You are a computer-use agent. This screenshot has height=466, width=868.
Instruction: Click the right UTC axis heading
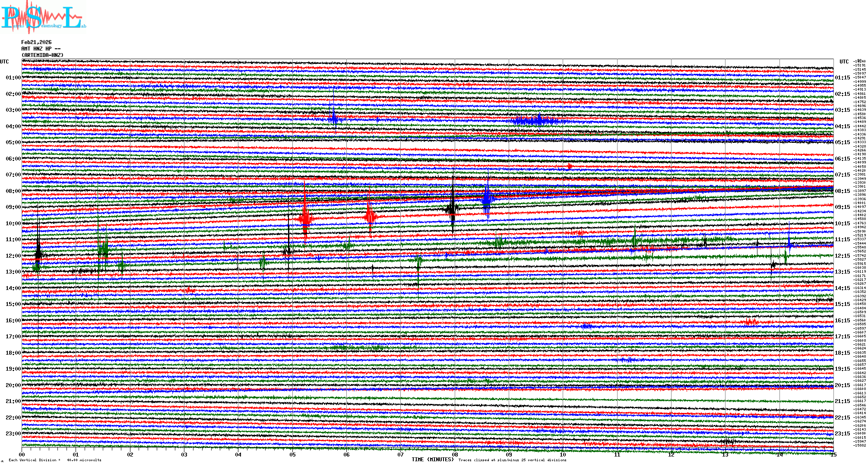pyautogui.click(x=844, y=62)
